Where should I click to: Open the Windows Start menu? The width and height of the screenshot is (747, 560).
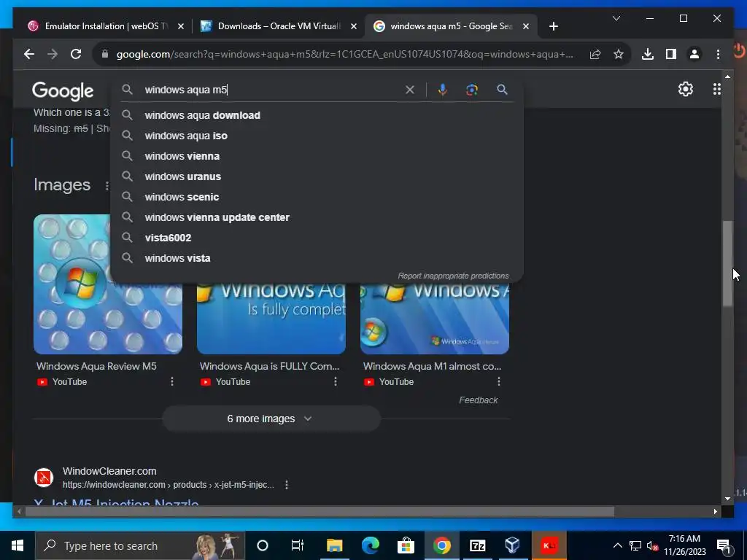click(18, 545)
